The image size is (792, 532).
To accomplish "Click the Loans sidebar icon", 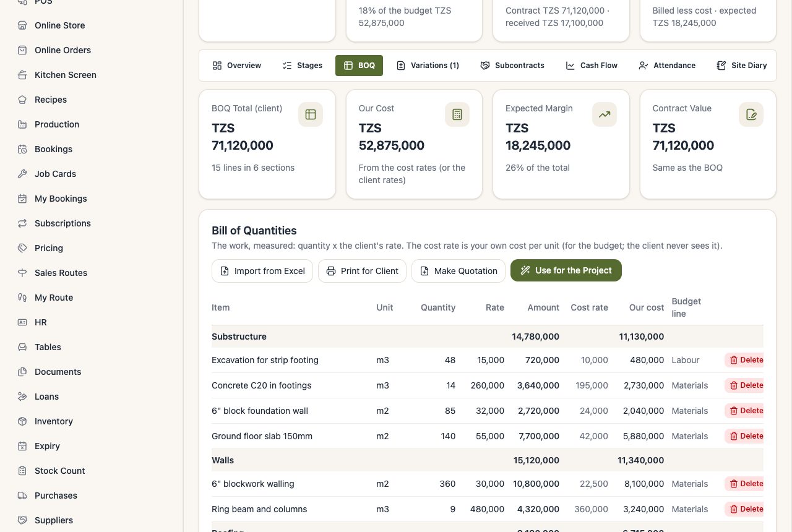I will coord(22,397).
